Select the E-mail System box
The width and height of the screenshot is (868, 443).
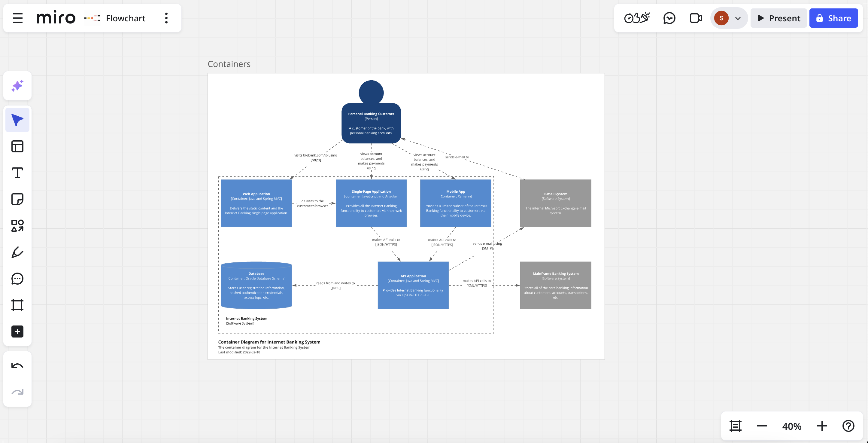556,203
